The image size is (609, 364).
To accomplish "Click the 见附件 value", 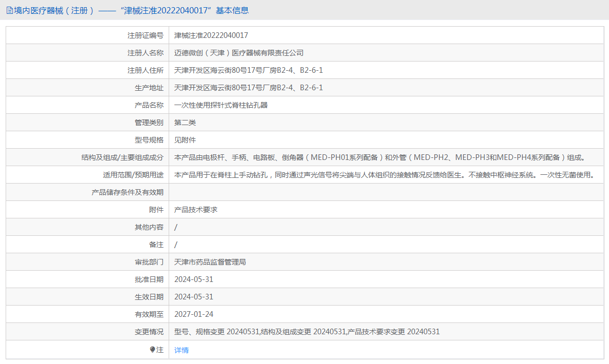I will (x=185, y=140).
